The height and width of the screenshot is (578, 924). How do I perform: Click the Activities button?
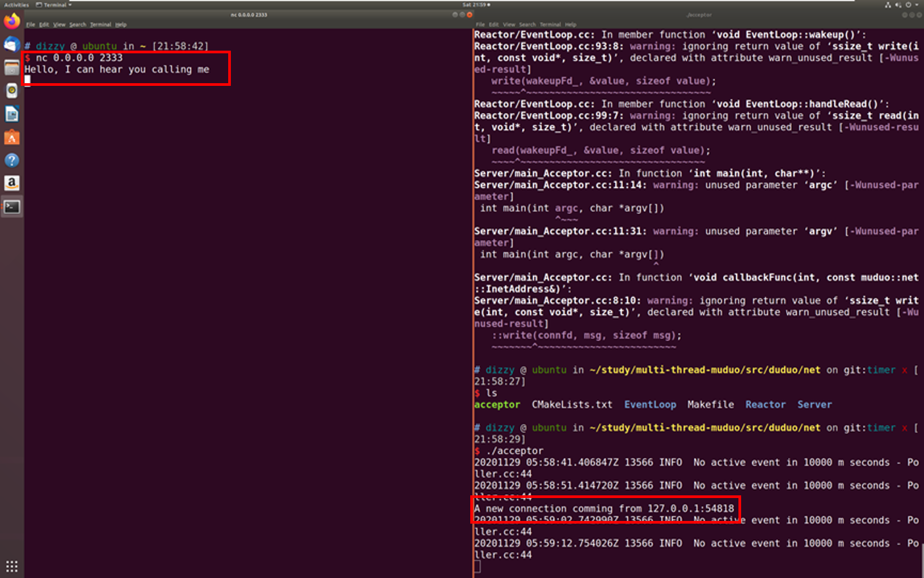[x=17, y=5]
